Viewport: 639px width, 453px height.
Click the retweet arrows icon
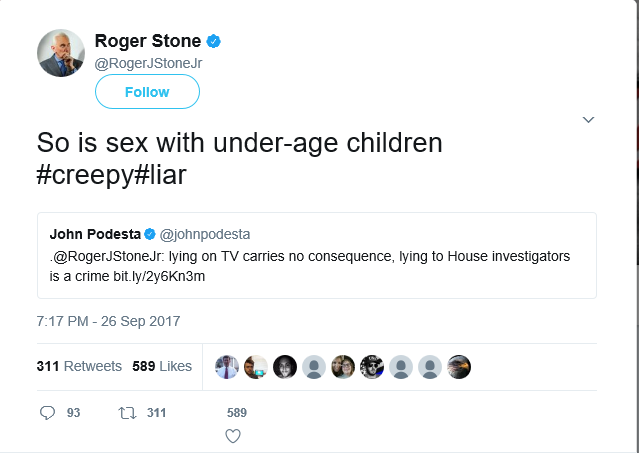click(127, 412)
